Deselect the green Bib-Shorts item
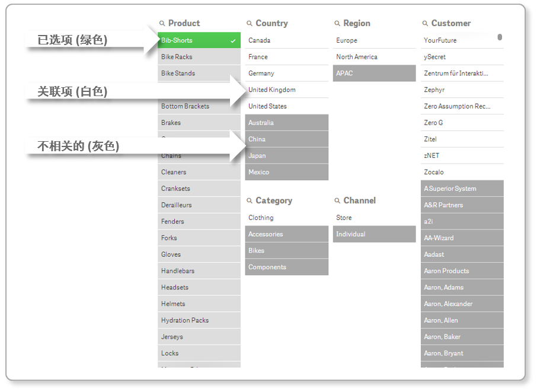 pyautogui.click(x=185, y=40)
